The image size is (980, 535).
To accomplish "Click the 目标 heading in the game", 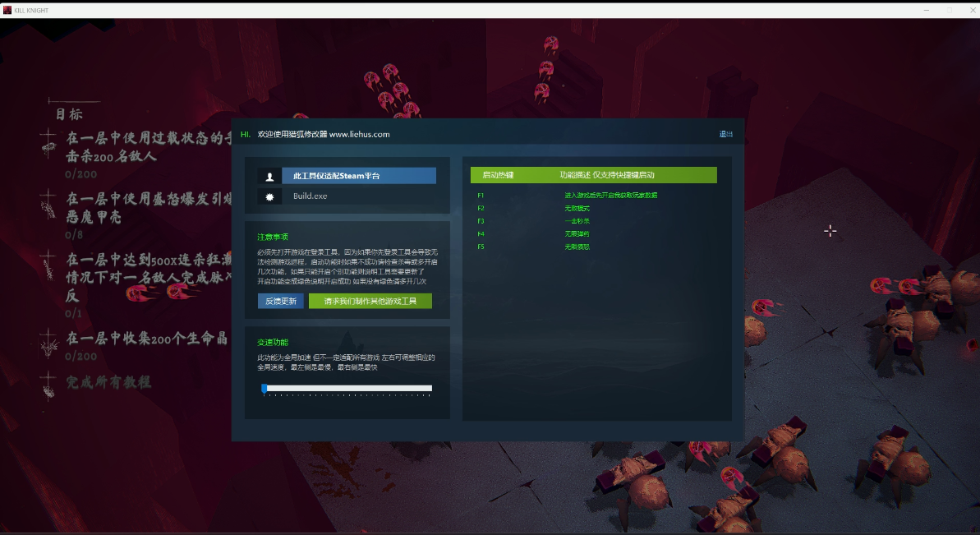I will 69,114.
